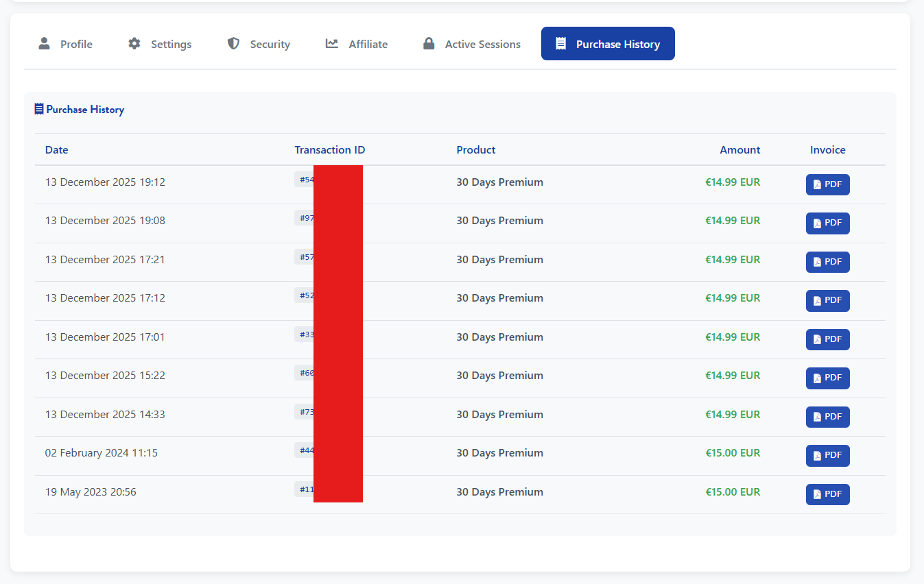Screen dimensions: 924x584
Task: Click the Amount column header
Action: tap(739, 149)
